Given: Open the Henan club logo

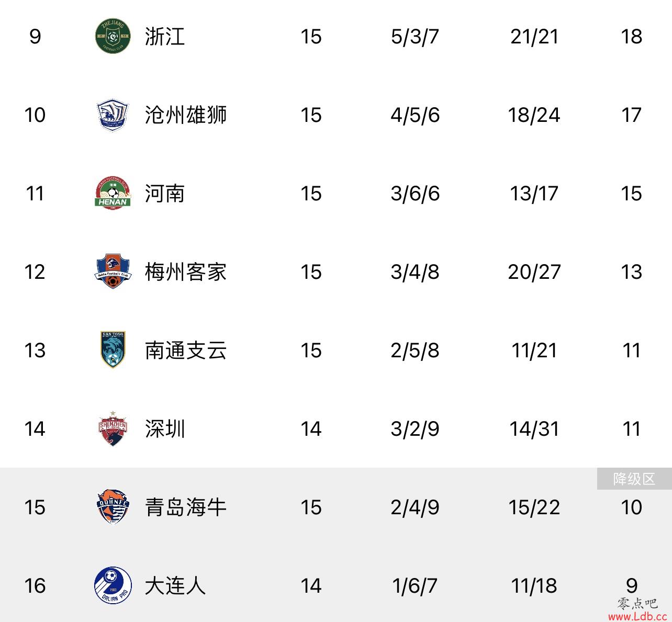Looking at the screenshot, I should (113, 194).
